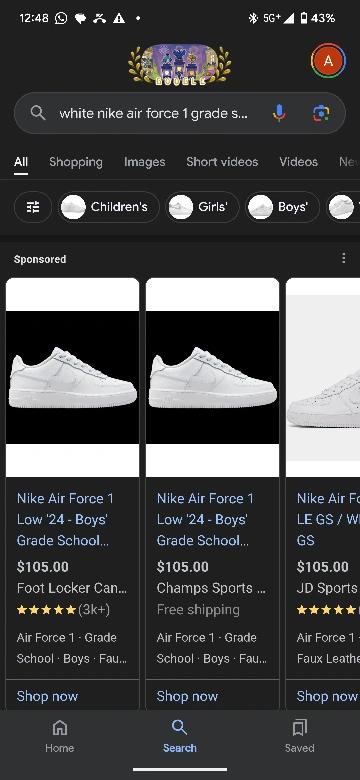360x780 pixels.
Task: Switch to the Images tab
Action: click(145, 162)
